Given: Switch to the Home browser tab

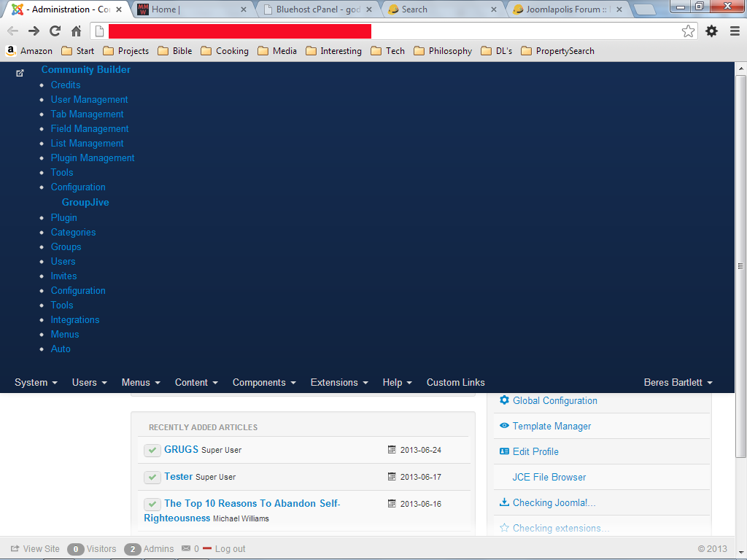Looking at the screenshot, I should (190, 9).
